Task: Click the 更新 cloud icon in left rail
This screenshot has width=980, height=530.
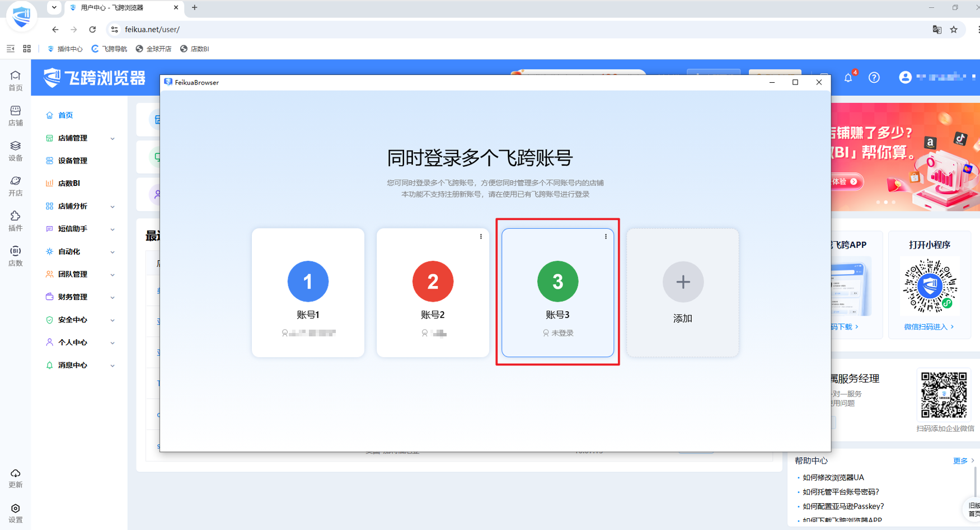Action: pos(16,479)
